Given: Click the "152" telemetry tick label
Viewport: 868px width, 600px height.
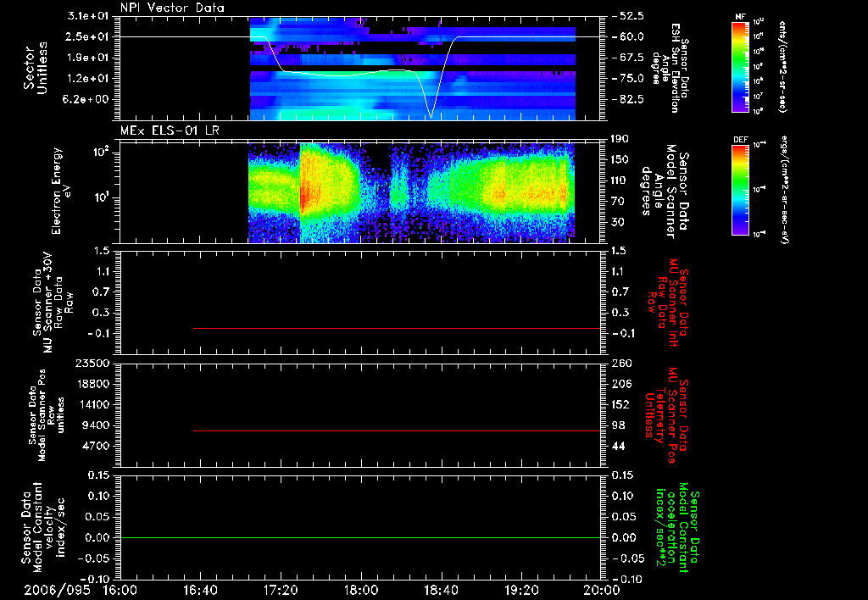Looking at the screenshot, I should click(621, 404).
